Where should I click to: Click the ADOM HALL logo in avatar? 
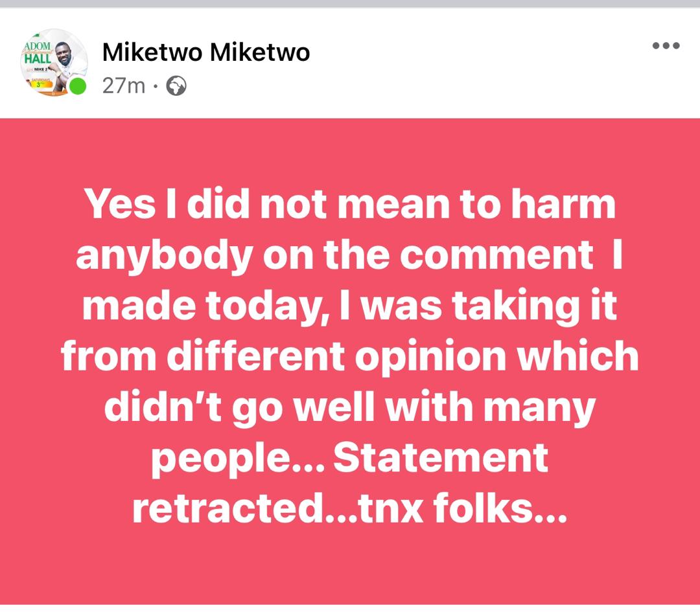pos(38,53)
